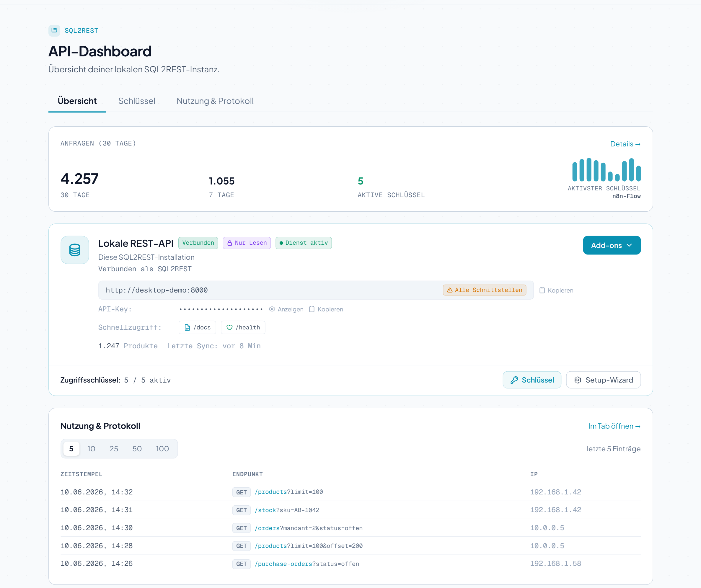Open the Nutzung & Protokoll tab
The image size is (701, 588).
(215, 101)
